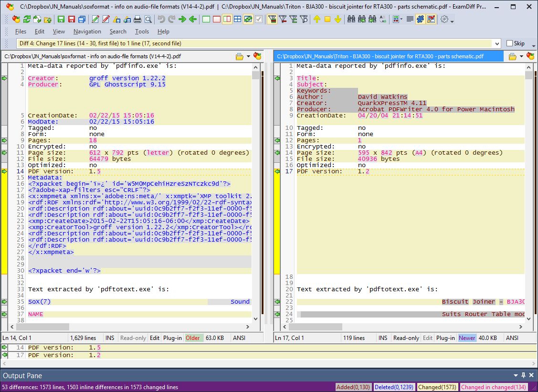The image size is (538, 392).
Task: Open the Tools menu
Action: (142, 32)
